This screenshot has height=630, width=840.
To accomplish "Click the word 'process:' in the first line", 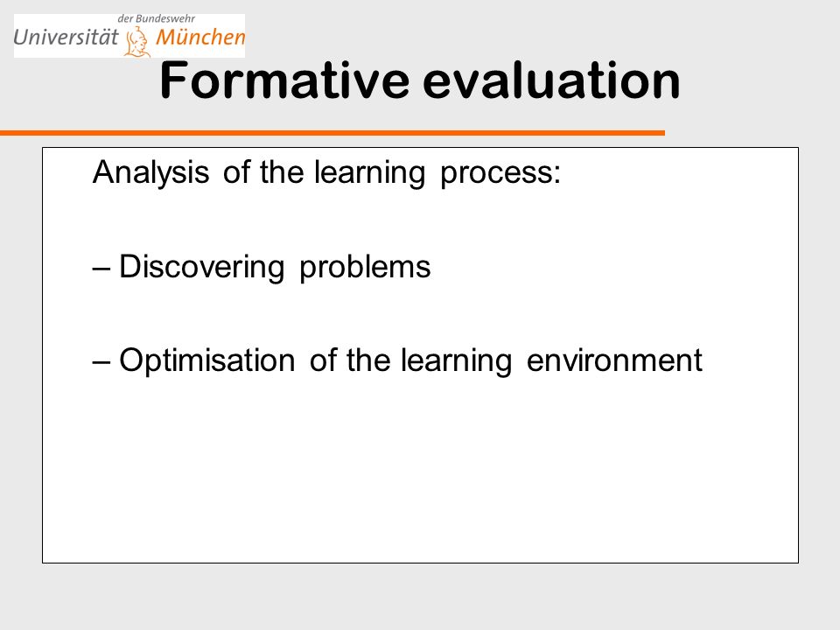I will pos(500,174).
